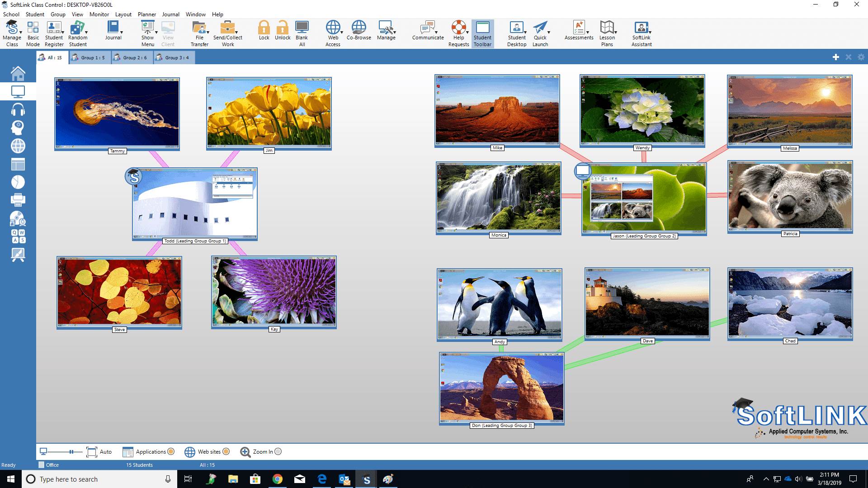Screen dimensions: 868x488
Task: Expand the Send/Collect Work dropdown arrow
Action: point(236,33)
